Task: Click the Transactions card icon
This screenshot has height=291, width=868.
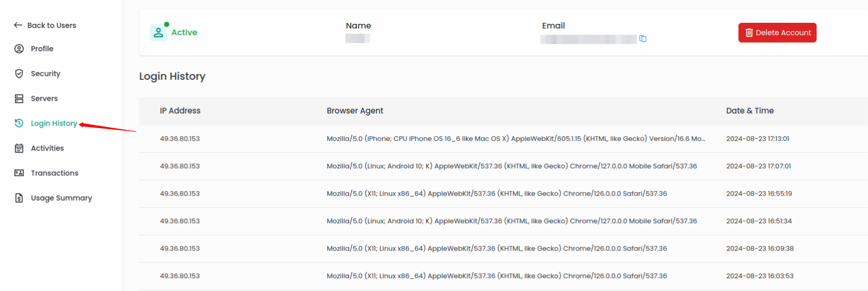Action: 19,173
